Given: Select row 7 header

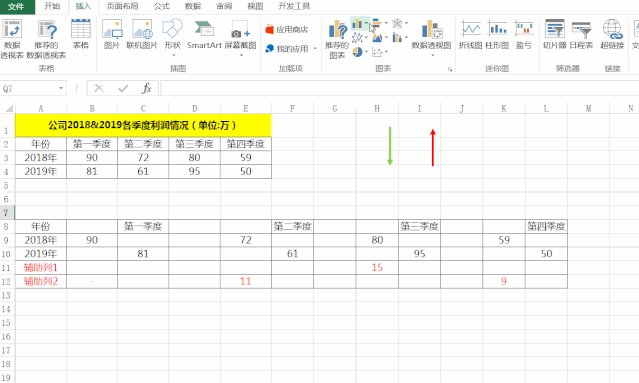Looking at the screenshot, I should 7,213.
